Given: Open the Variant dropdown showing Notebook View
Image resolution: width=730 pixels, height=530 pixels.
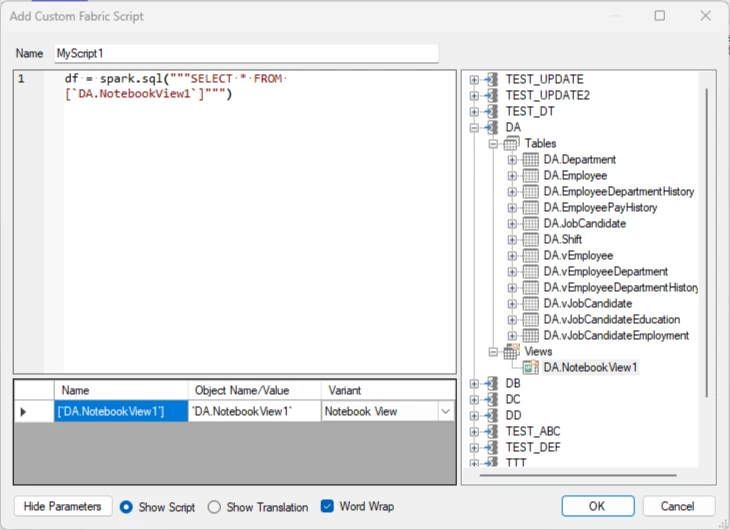Looking at the screenshot, I should click(446, 412).
